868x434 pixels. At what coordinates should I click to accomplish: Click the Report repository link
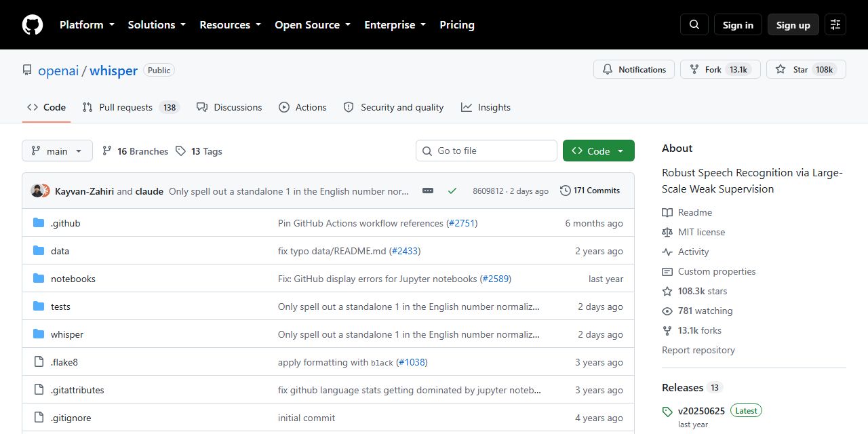698,350
